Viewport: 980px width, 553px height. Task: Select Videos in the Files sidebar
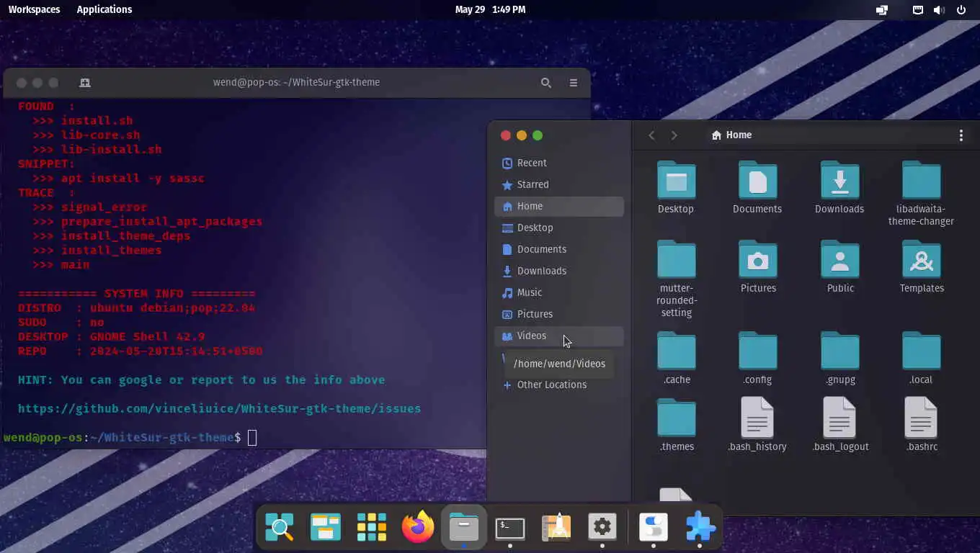click(x=559, y=336)
